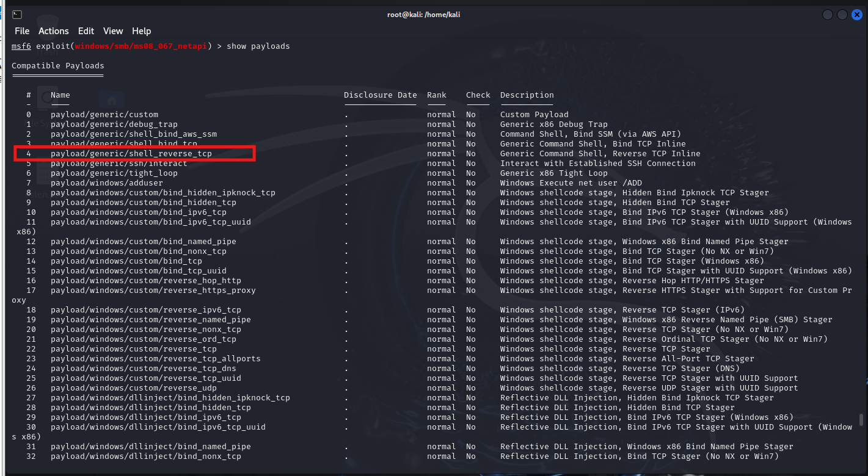Click 'Windows Execute net user /ADD' description

571,183
